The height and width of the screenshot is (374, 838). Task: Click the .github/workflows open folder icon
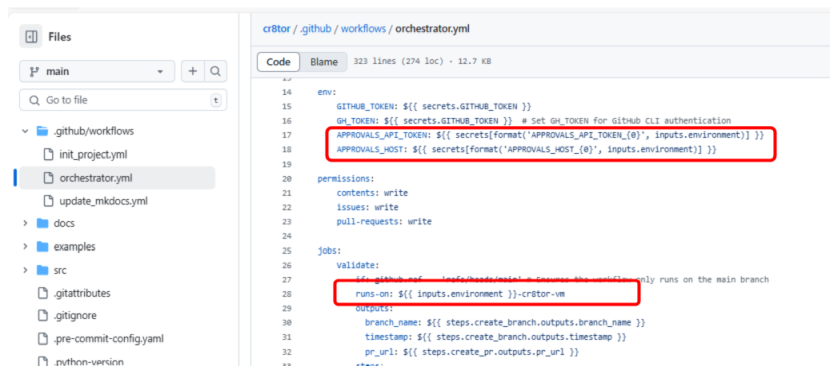42,131
